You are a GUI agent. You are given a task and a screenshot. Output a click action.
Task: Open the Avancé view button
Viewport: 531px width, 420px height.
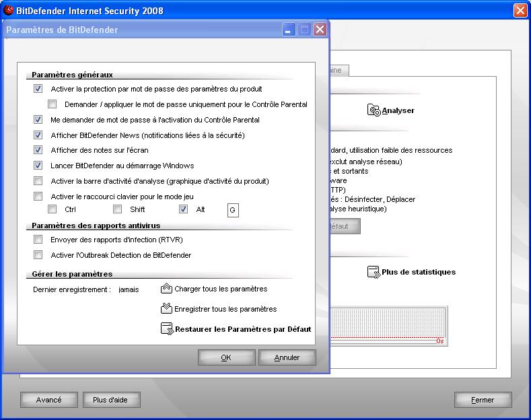coord(49,400)
